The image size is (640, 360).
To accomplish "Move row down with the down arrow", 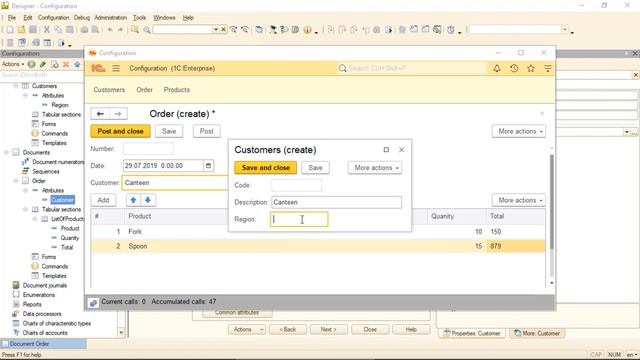I will [x=148, y=200].
